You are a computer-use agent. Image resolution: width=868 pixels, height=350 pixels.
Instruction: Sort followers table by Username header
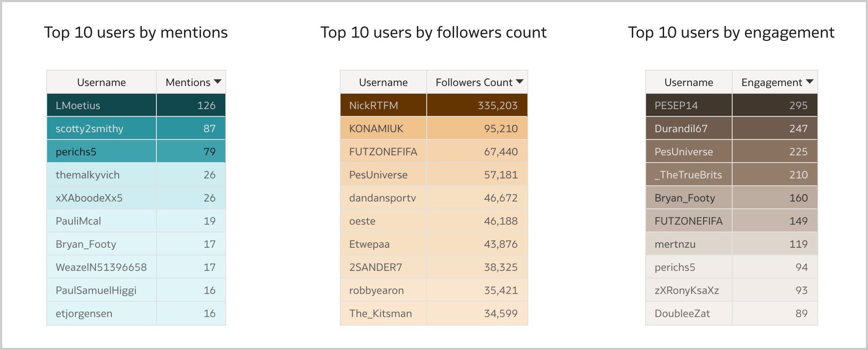[383, 82]
